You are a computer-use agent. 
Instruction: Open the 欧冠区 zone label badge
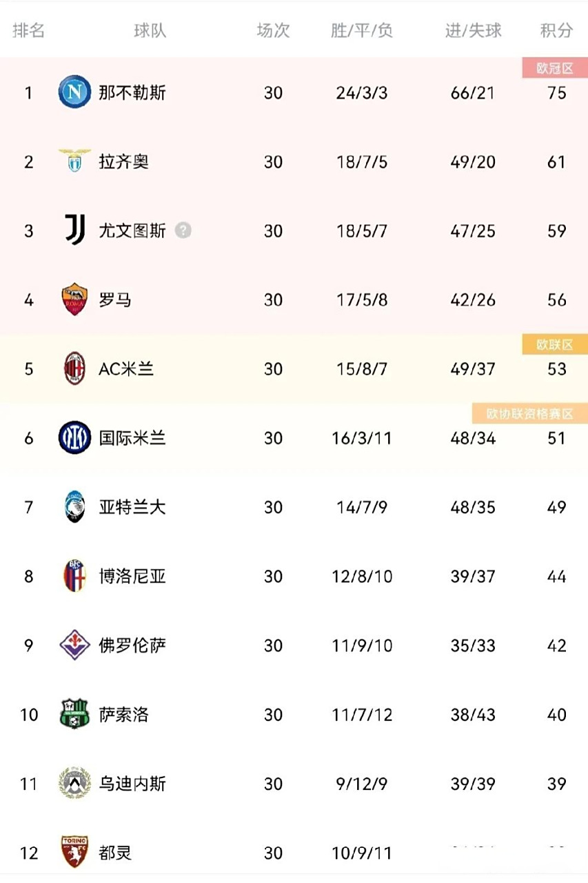pyautogui.click(x=554, y=68)
